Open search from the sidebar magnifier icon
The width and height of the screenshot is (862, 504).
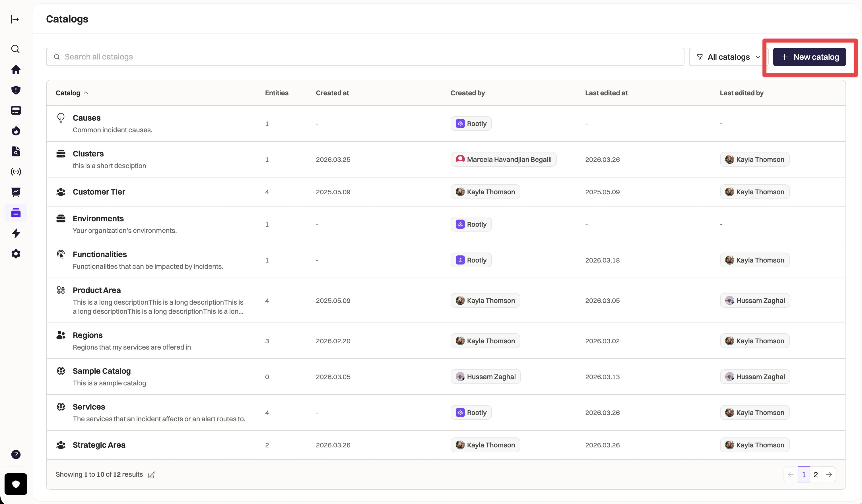point(15,49)
